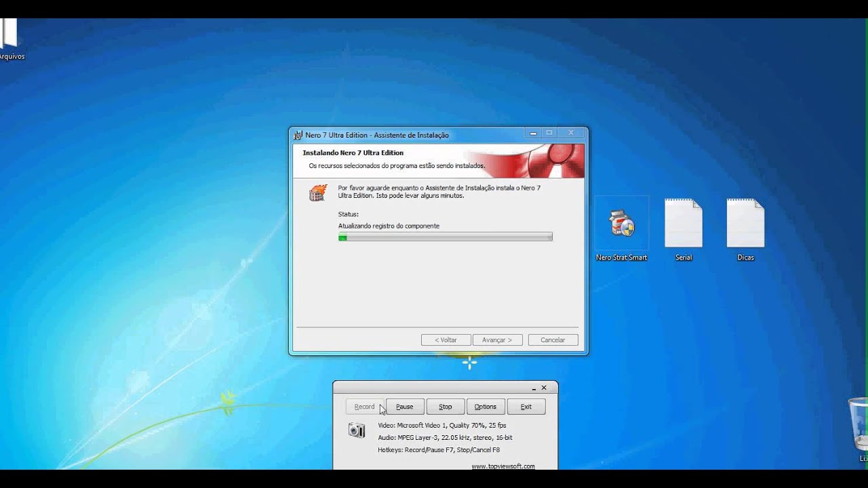This screenshot has width=868, height=488.
Task: Click the 'Audio: MPEG Layer-3' info line
Action: click(445, 438)
